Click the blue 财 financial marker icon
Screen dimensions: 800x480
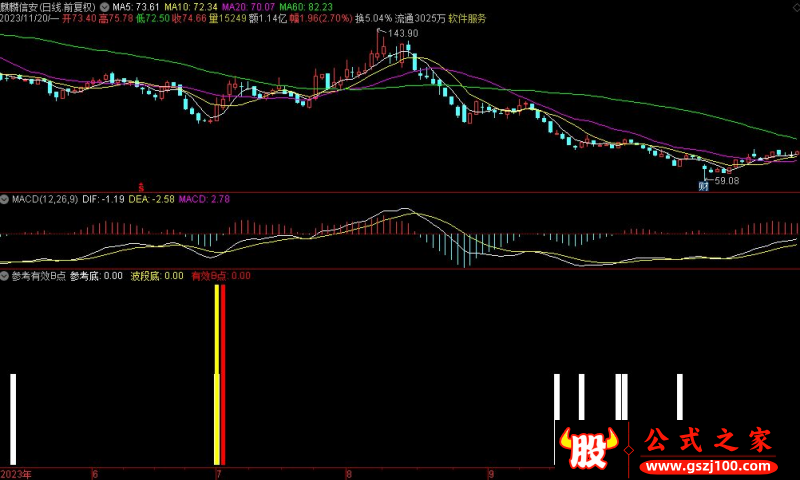(x=704, y=186)
